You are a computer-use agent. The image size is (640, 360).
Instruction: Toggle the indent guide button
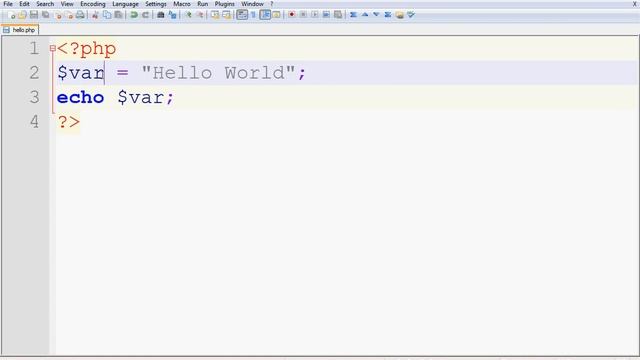(x=265, y=15)
